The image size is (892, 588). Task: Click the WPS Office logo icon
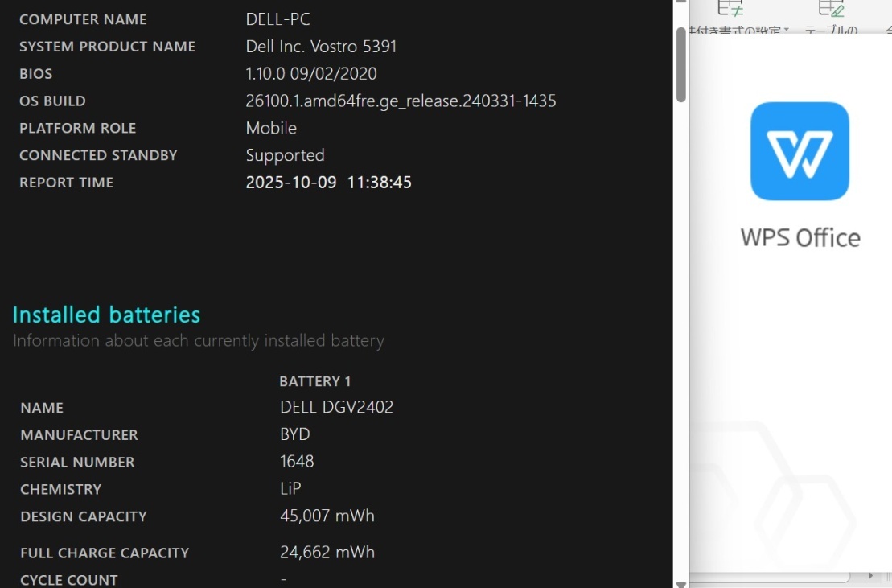(x=800, y=151)
